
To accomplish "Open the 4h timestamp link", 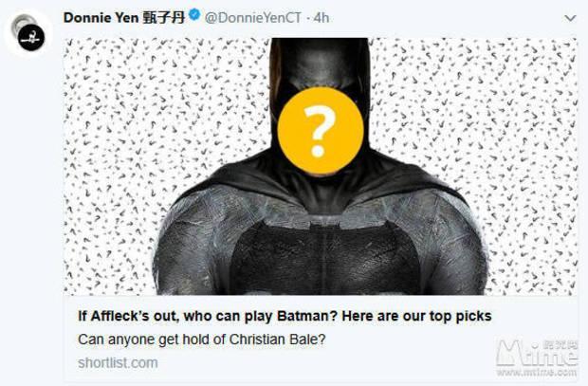I will click(322, 18).
